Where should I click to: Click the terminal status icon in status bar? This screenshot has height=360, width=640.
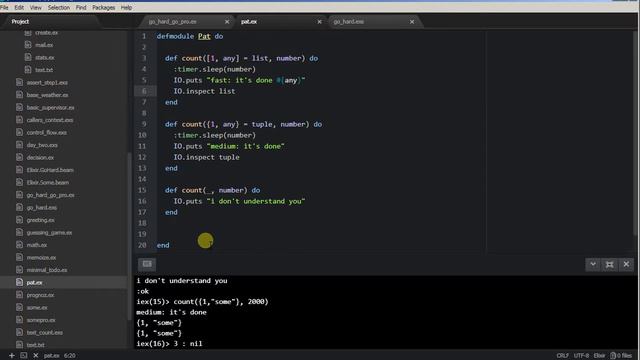pyautogui.click(x=24, y=356)
